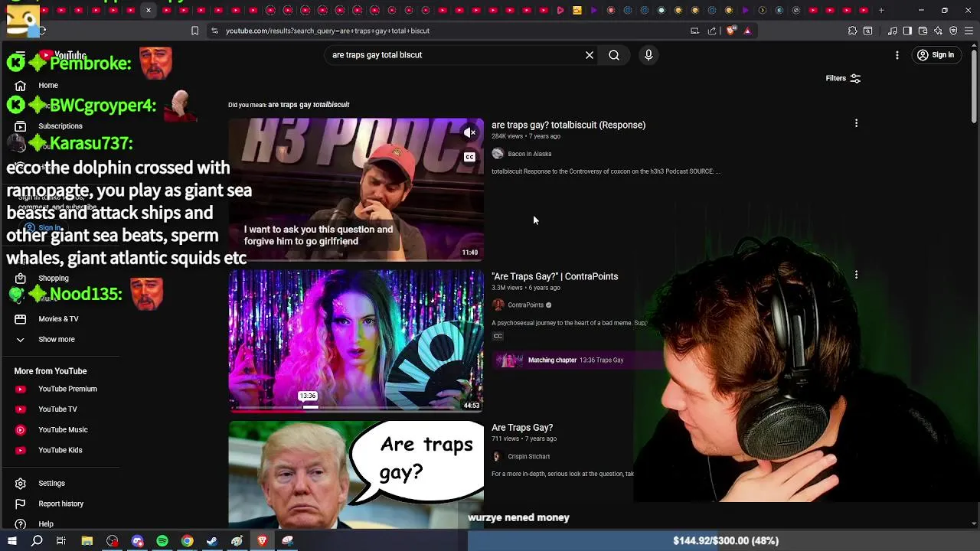The width and height of the screenshot is (980, 551).
Task: Activate voice search microphone
Action: click(648, 55)
